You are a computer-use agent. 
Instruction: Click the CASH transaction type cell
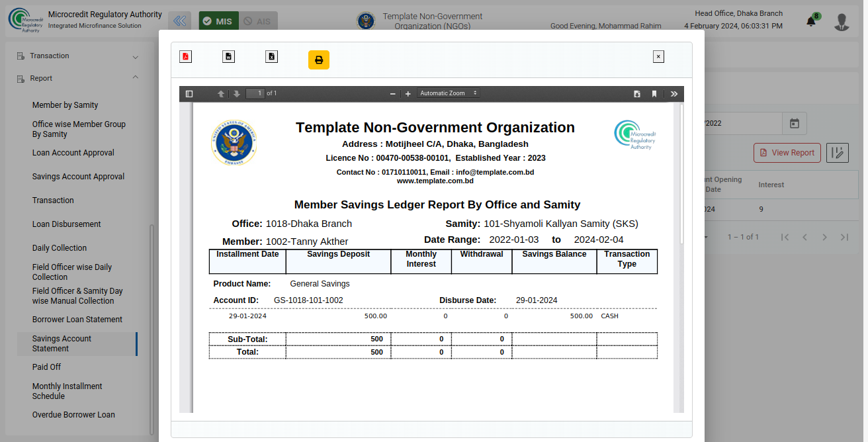pos(610,316)
